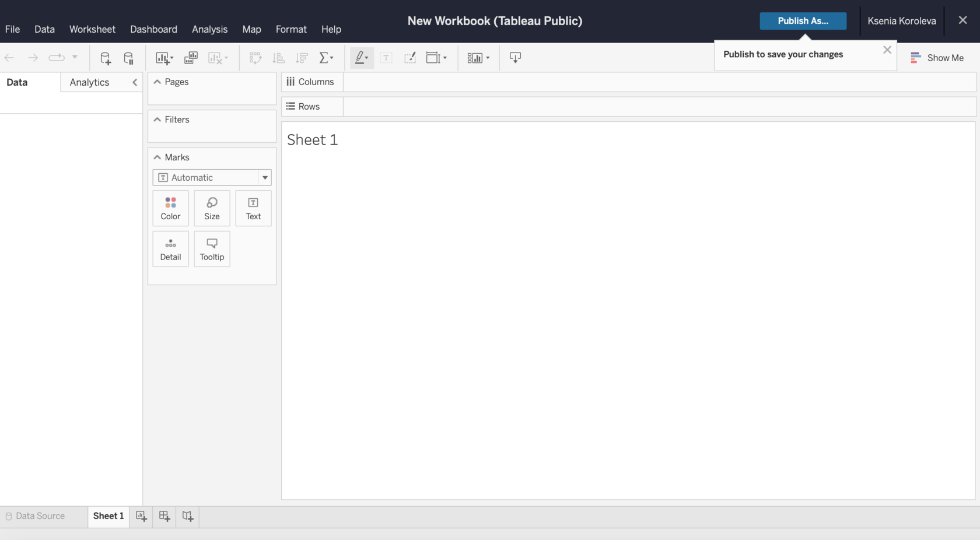Pause auto updates

tap(128, 58)
